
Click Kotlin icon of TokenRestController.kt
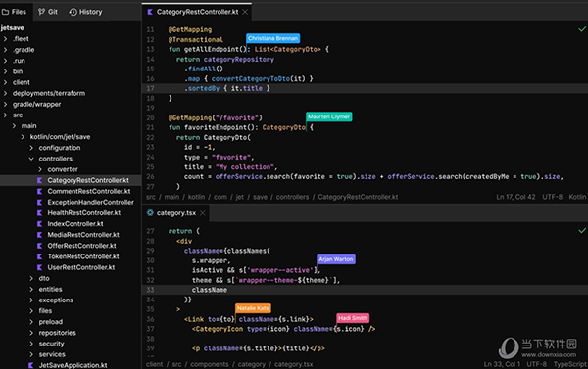tap(39, 256)
